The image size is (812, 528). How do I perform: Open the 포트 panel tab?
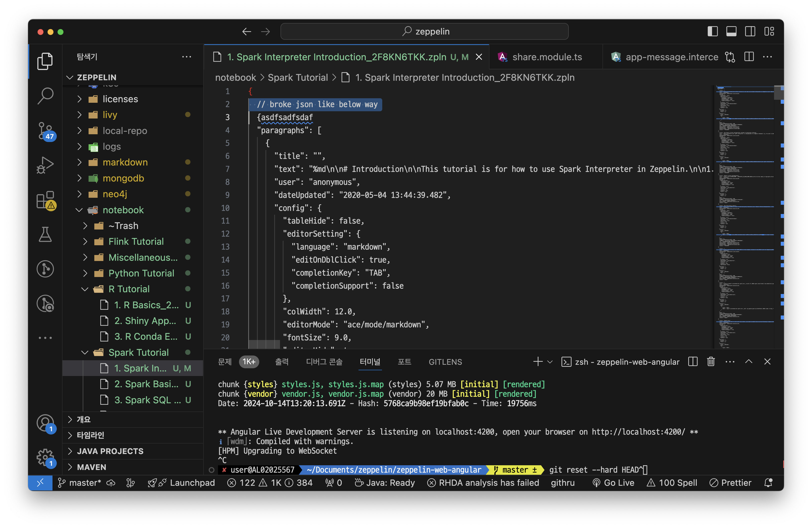404,361
